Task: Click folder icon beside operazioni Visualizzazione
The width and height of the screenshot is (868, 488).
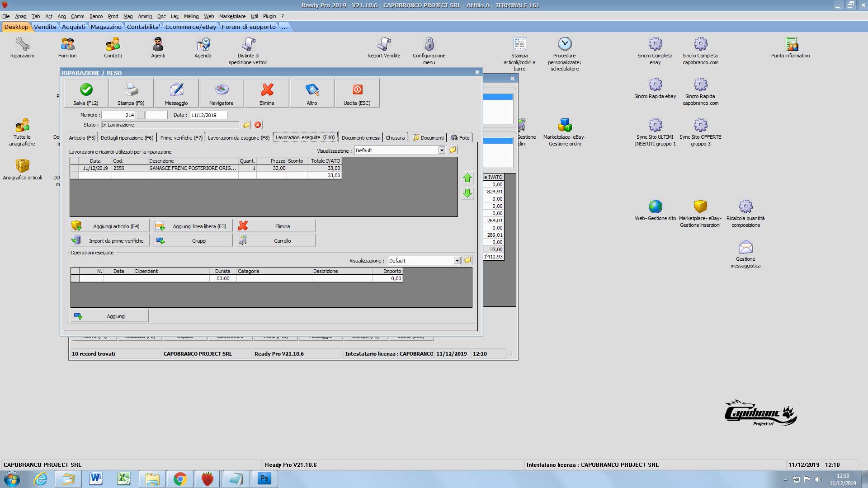Action: (x=468, y=260)
